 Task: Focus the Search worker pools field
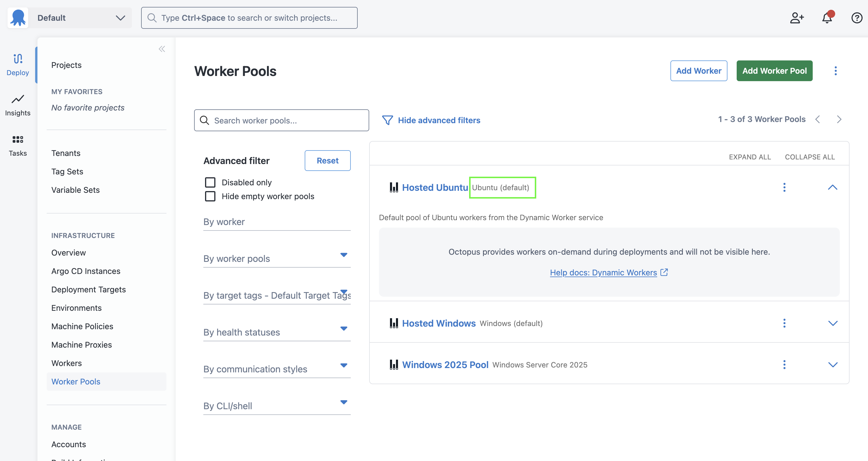281,120
